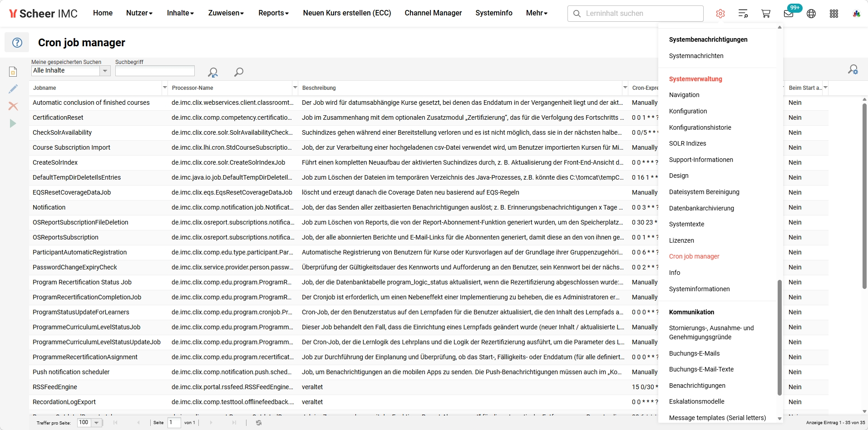Select Konfigurationshistorie in the settings panel
The image size is (868, 430).
700,127
